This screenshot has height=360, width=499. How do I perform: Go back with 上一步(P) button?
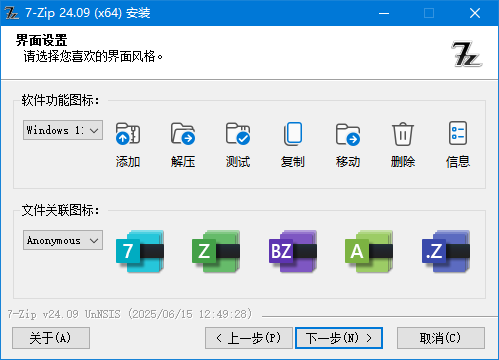click(249, 338)
